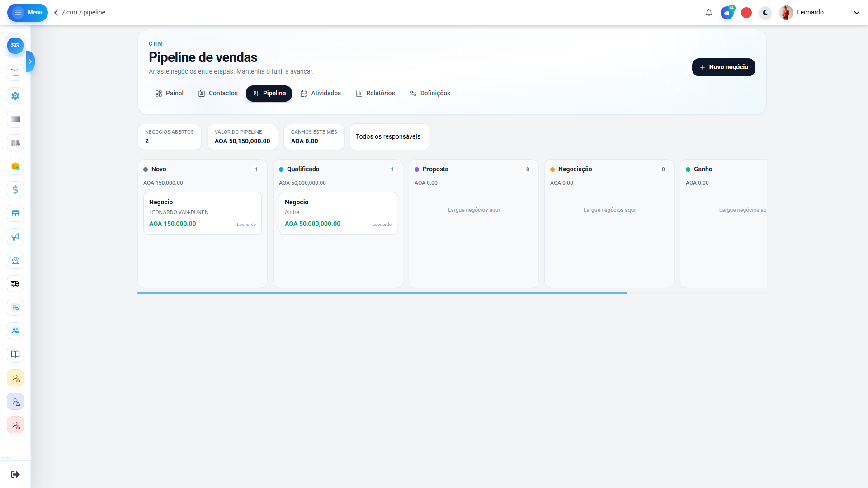Screen dimensions: 868x488
Task: Click AOA 50,000,000.00 amount on Andre card
Action: (x=313, y=224)
